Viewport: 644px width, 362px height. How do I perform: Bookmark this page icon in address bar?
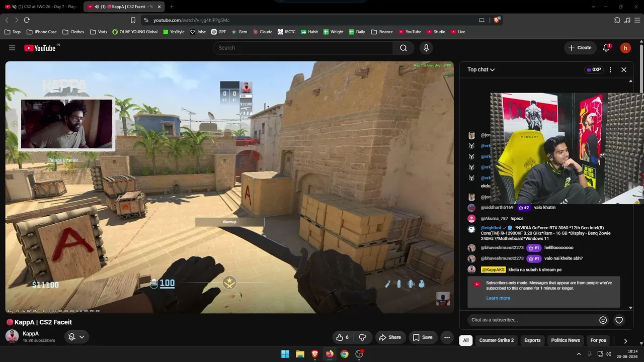pos(133,20)
